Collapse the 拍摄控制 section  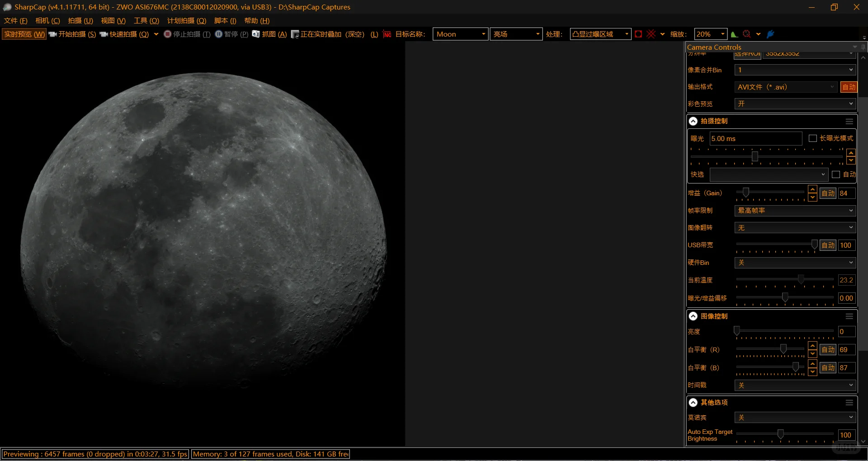693,121
